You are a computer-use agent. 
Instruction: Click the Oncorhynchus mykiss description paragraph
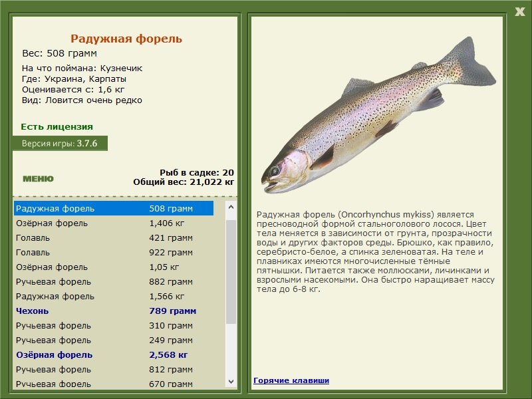click(x=376, y=252)
